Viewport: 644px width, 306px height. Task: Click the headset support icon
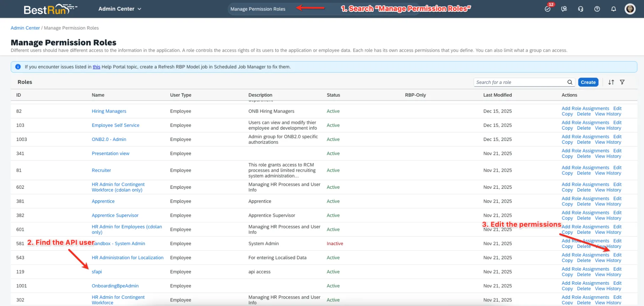coord(581,9)
